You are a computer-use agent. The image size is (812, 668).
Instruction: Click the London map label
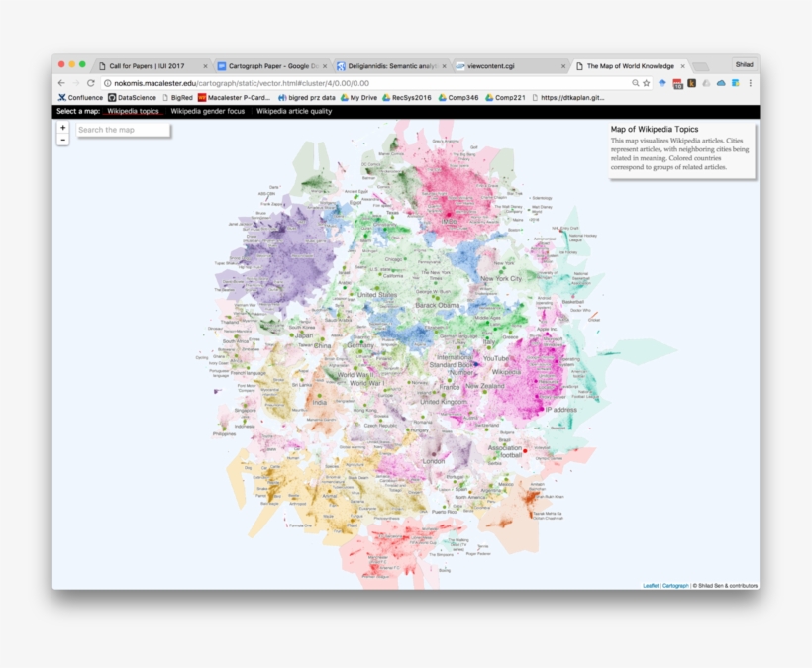[434, 461]
